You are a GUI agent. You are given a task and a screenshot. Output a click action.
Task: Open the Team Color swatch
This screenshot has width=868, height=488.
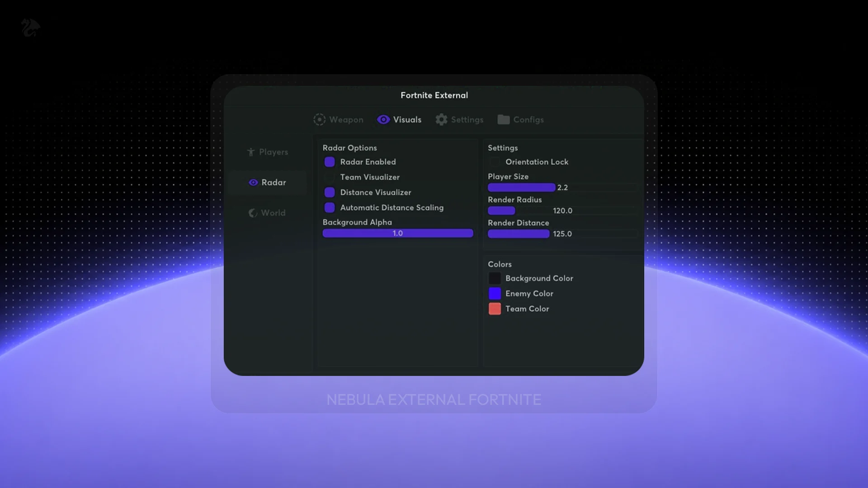(495, 309)
